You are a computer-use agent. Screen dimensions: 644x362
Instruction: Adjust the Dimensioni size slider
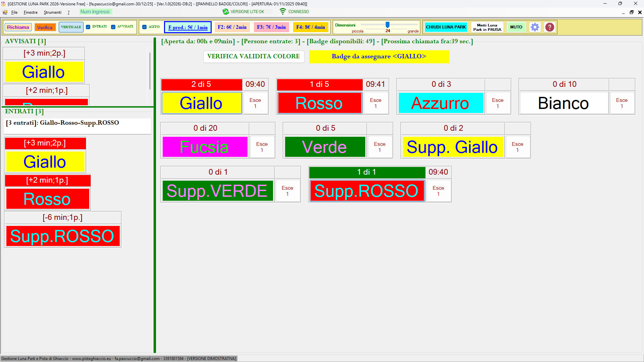[x=387, y=25]
